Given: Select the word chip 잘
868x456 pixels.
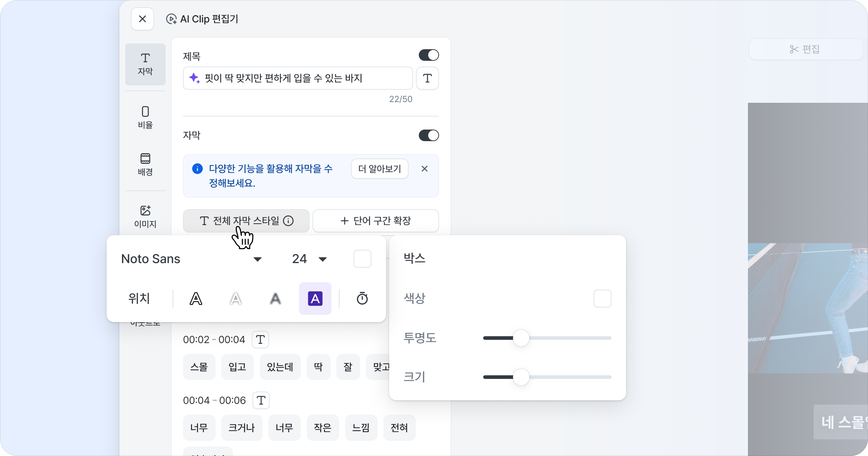Looking at the screenshot, I should (348, 367).
